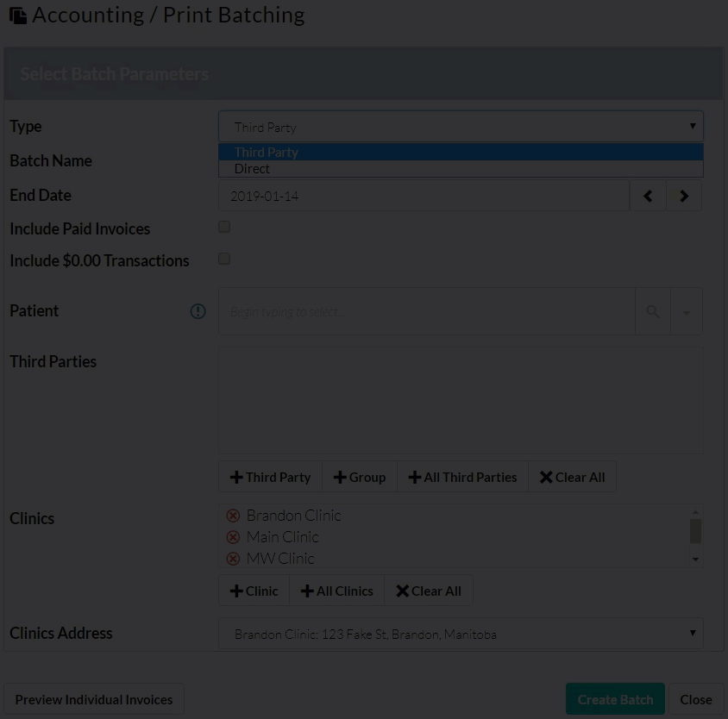Go to previous End Date with left arrow
The width and height of the screenshot is (728, 719).
[x=648, y=196]
